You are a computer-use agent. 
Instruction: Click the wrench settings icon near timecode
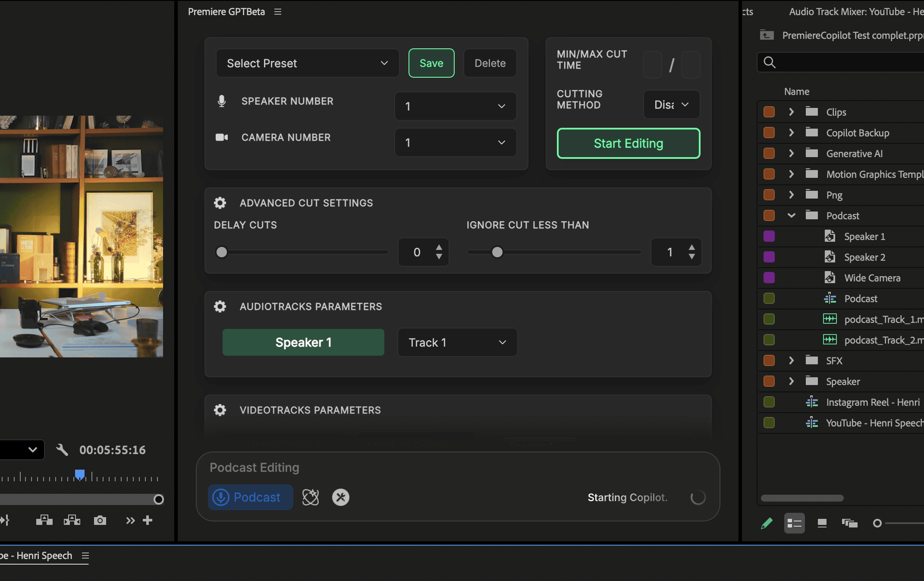[62, 450]
